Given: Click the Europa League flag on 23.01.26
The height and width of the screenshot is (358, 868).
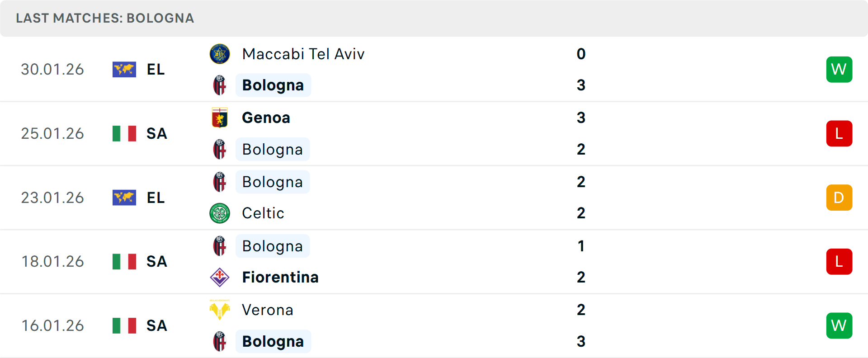Looking at the screenshot, I should pyautogui.click(x=124, y=198).
